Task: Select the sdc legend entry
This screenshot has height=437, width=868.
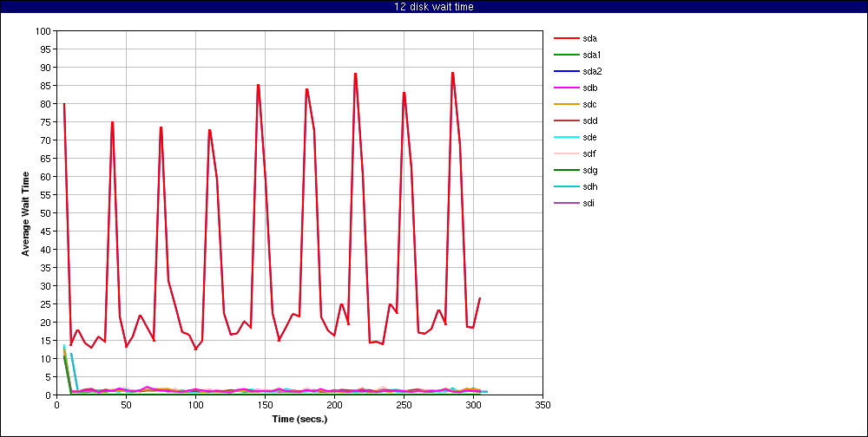Action: (575, 105)
